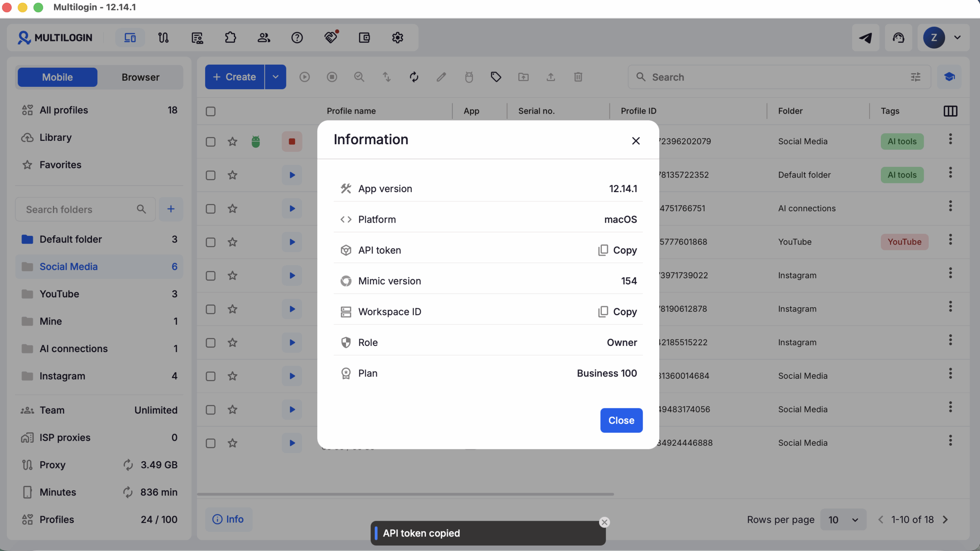The image size is (980, 551).
Task: Open the three-dot menu for row 8135722352
Action: [x=951, y=173]
